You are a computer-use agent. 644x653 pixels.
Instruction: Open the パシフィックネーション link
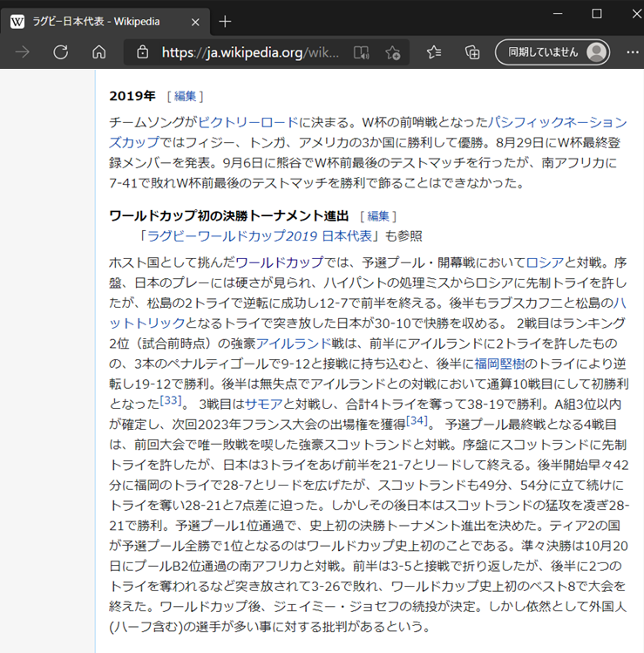coord(557,122)
